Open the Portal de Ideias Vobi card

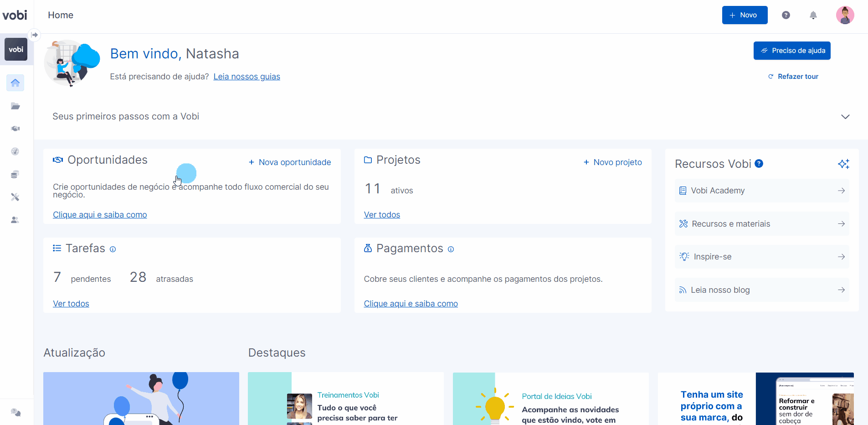(551, 399)
